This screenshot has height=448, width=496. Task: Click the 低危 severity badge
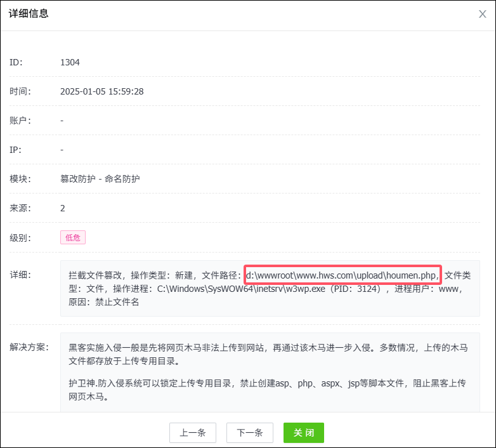coord(73,237)
